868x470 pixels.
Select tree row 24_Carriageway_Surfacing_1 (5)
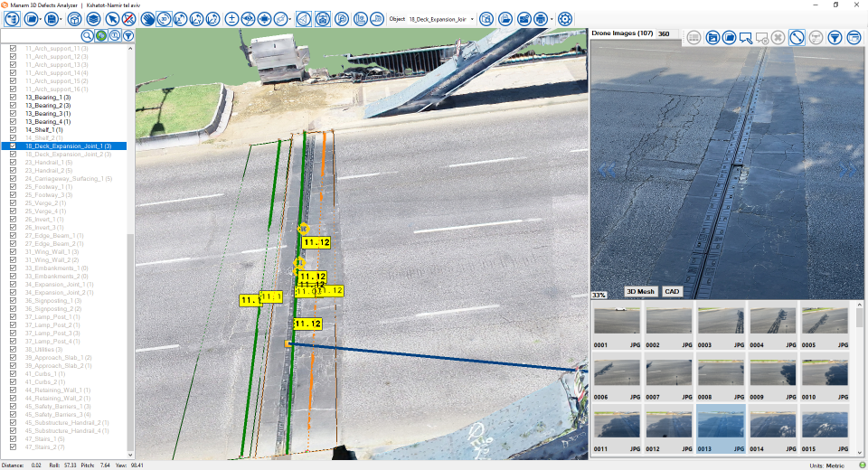pyautogui.click(x=69, y=179)
